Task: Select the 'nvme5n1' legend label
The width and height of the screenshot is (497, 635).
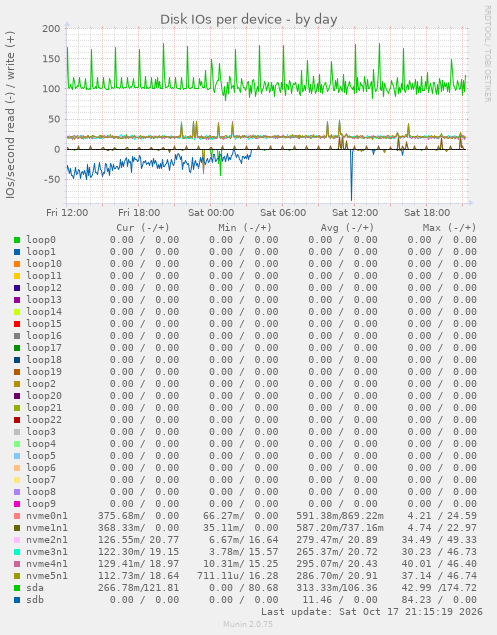Action: click(x=47, y=576)
